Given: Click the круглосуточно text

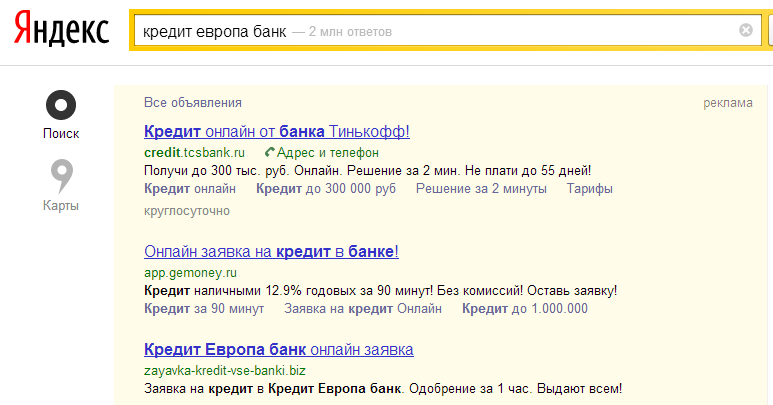Looking at the screenshot, I should tap(187, 211).
